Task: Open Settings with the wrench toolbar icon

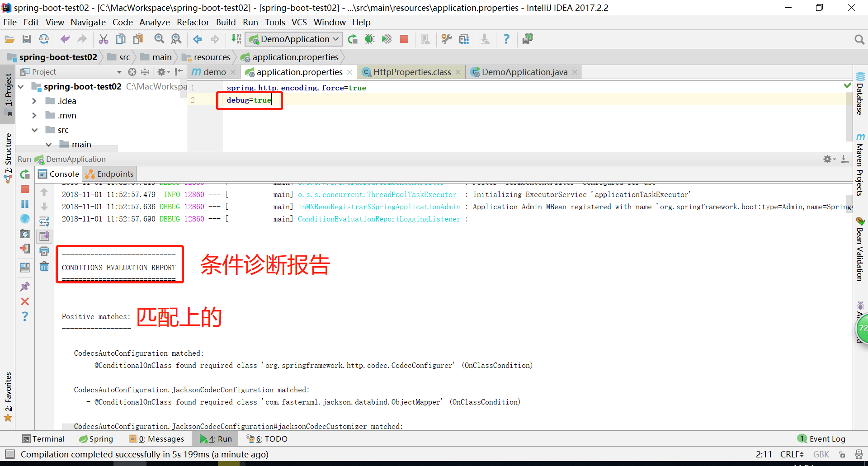Action: (x=447, y=39)
